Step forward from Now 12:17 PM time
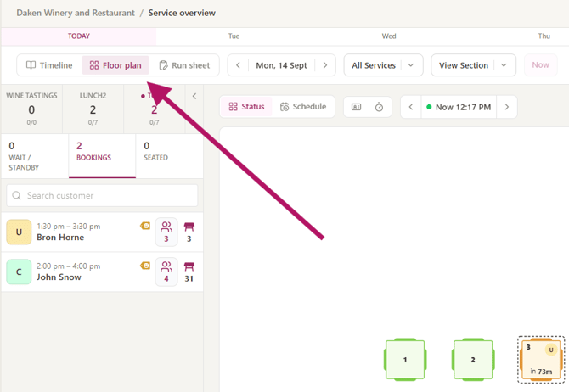 507,107
